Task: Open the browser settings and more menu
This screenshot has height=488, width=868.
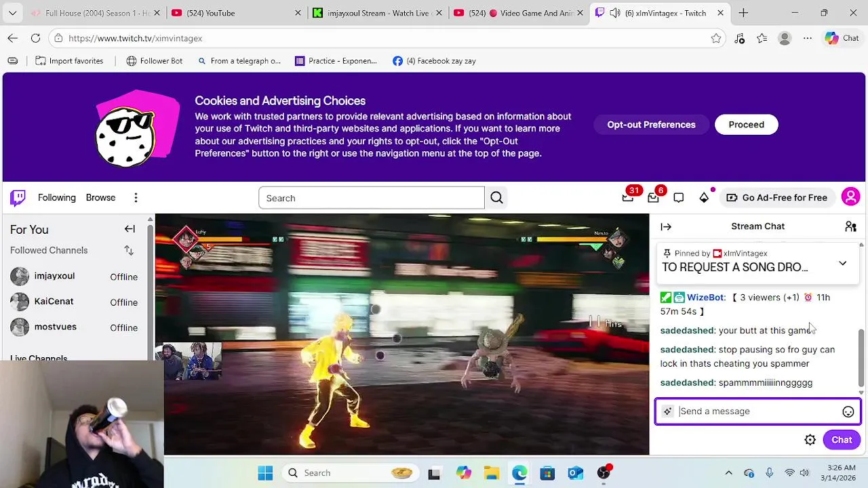Action: (x=808, y=39)
